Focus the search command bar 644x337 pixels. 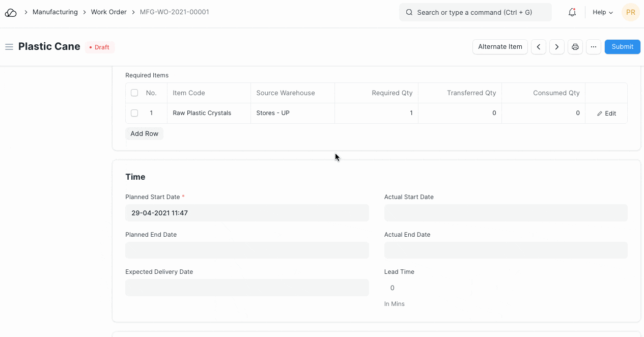pos(475,12)
